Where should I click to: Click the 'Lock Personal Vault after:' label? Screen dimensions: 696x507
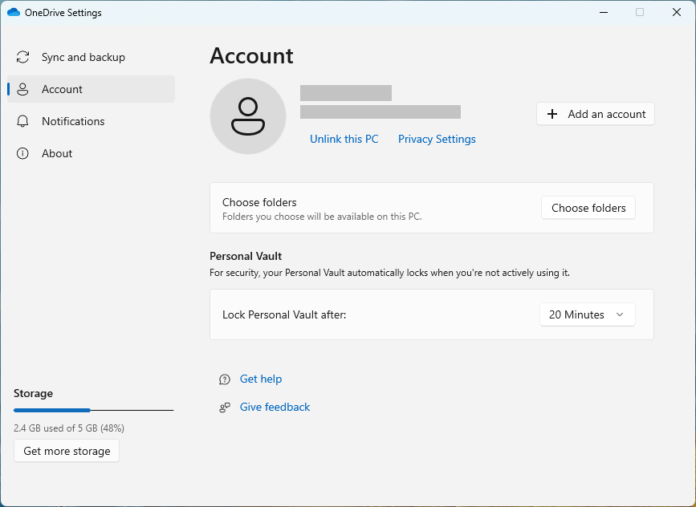click(x=284, y=315)
